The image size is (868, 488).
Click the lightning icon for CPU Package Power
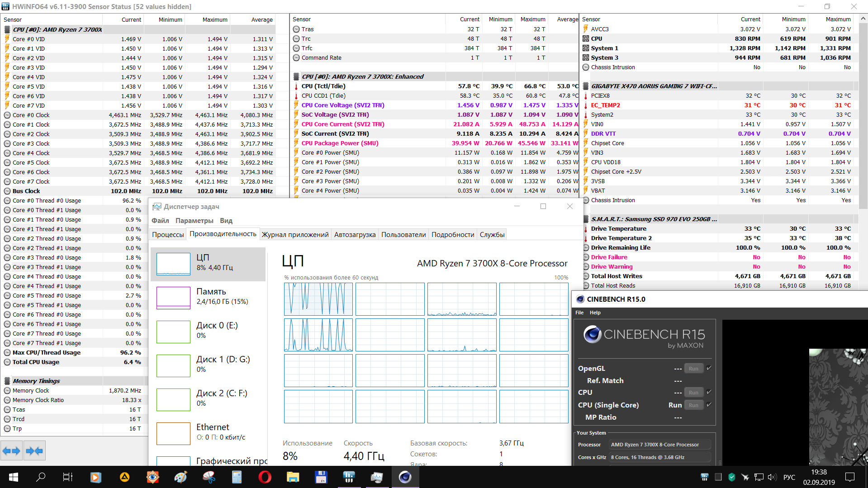pyautogui.click(x=296, y=143)
